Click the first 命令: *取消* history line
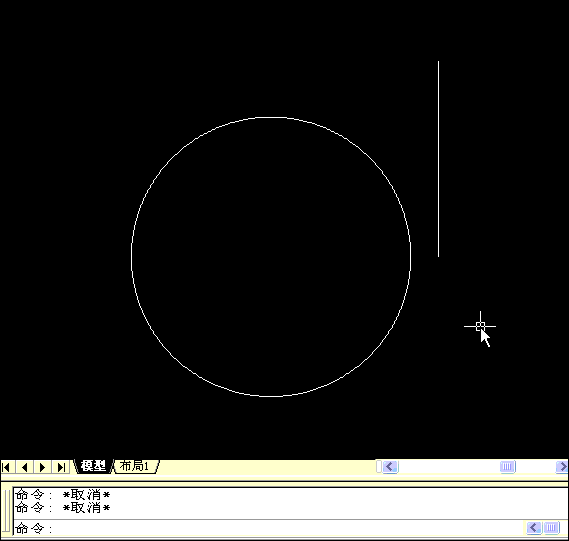569x541 pixels. point(62,495)
